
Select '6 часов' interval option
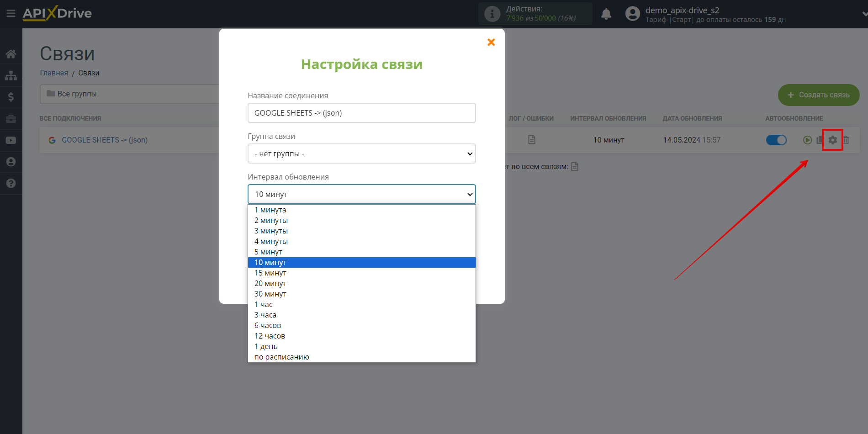pos(362,325)
